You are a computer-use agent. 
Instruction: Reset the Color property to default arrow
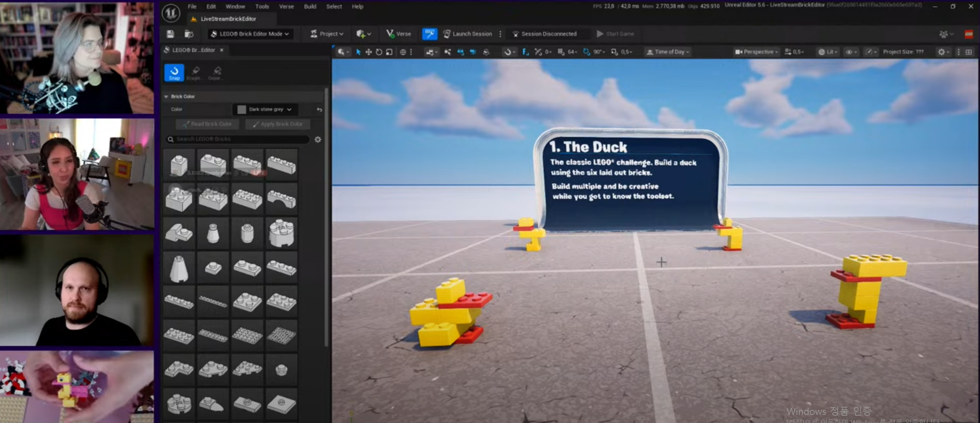pos(319,109)
